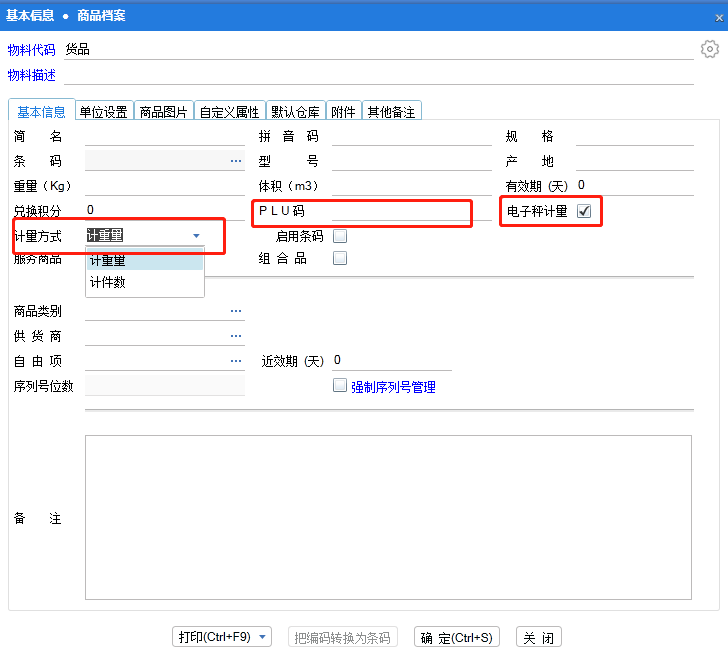This screenshot has height=658, width=728.
Task: Click the 强制序列号管理 blue link text
Action: tap(393, 387)
